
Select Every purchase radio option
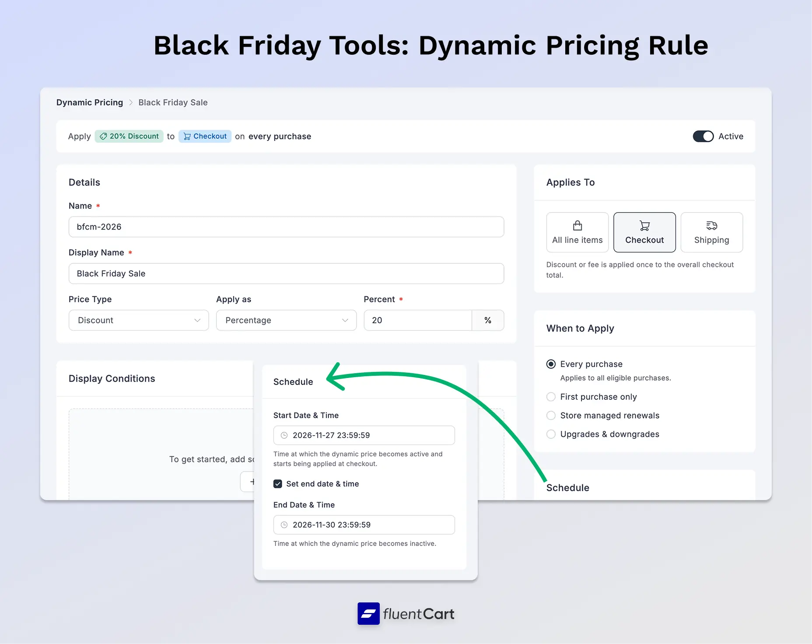pos(551,364)
